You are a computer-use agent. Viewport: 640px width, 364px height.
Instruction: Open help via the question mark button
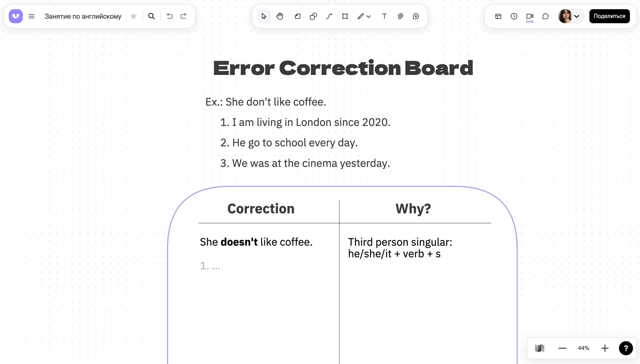pos(626,348)
